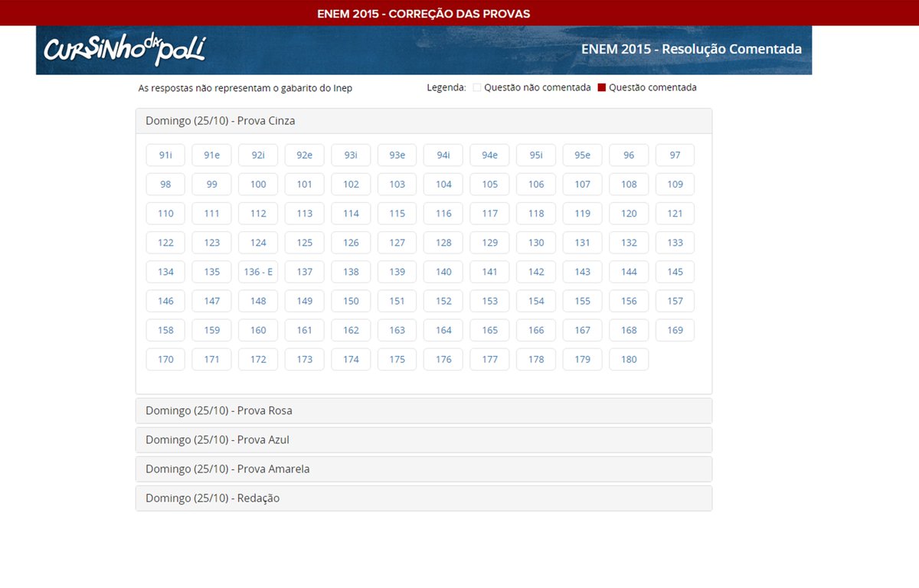Select question 92i button
Viewport: 919px width, 588px height.
coord(258,155)
